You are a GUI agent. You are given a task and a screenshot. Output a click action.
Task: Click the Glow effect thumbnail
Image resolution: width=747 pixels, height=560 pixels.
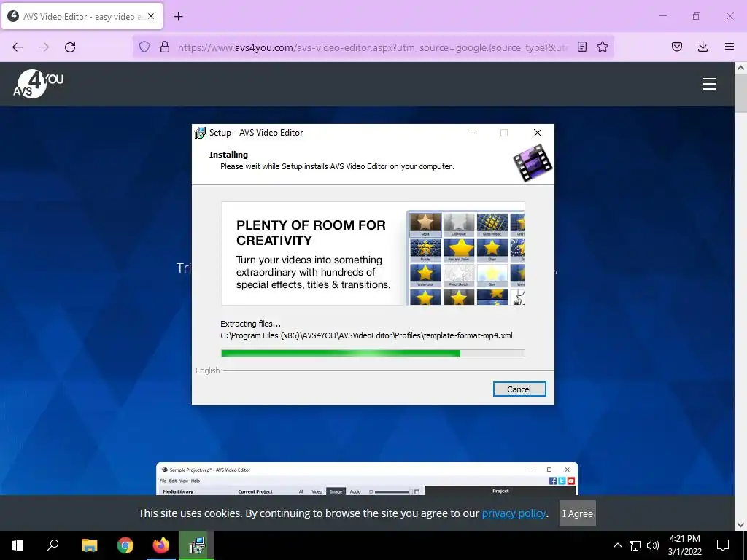click(492, 275)
